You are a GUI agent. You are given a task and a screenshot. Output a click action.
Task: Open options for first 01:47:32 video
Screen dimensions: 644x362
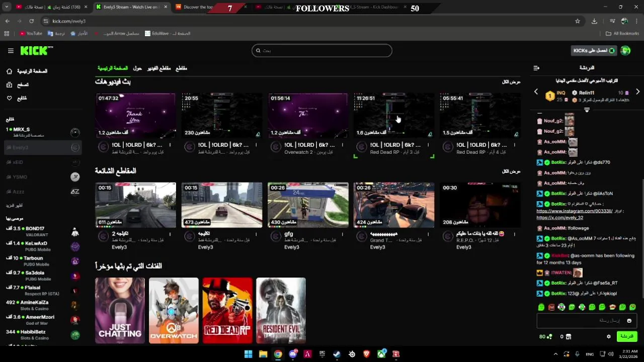click(170, 145)
